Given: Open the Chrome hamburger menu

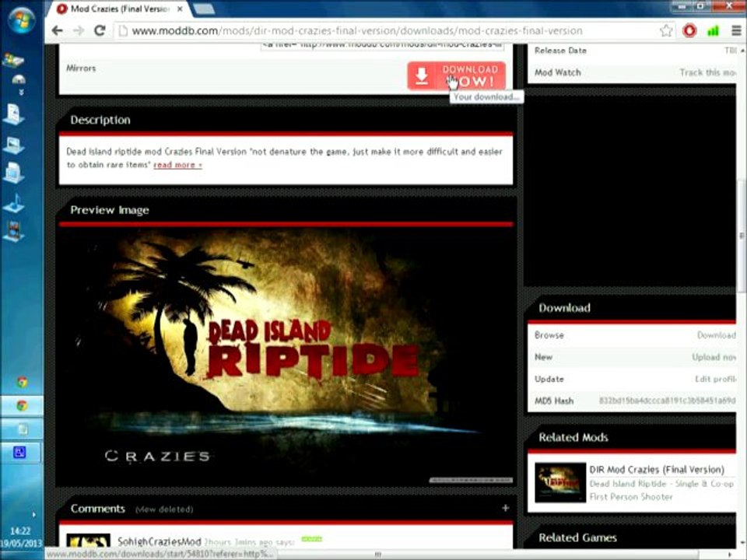Looking at the screenshot, I should [736, 31].
